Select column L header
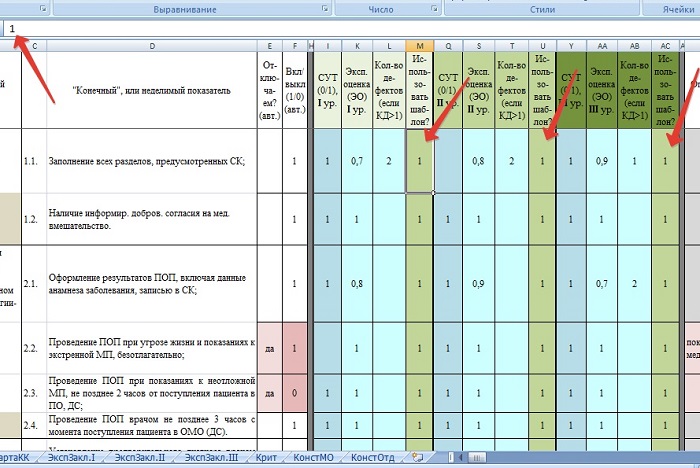 pyautogui.click(x=389, y=46)
